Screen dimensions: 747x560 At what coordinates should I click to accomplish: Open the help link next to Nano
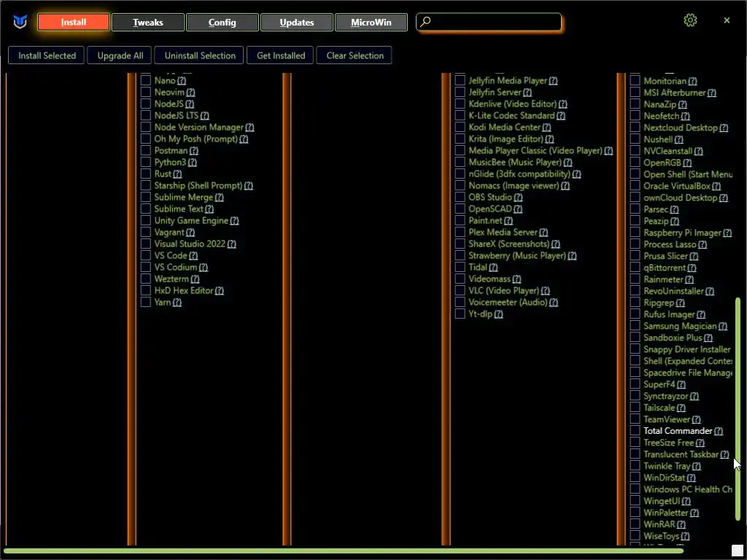pyautogui.click(x=182, y=81)
